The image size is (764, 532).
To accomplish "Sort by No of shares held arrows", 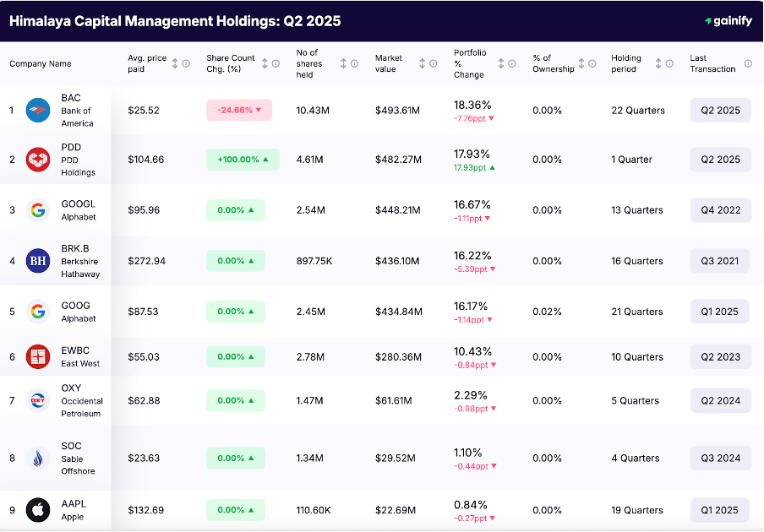I will (x=343, y=63).
